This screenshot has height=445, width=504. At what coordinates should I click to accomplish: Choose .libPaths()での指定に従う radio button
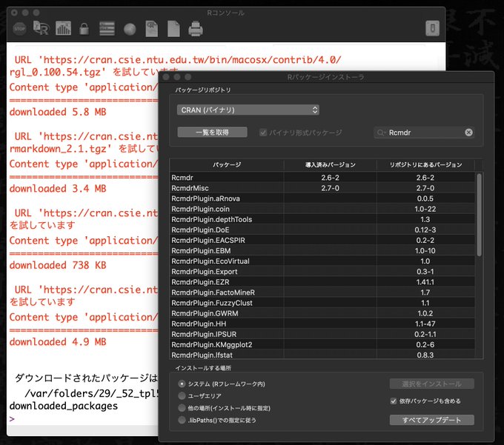182,420
